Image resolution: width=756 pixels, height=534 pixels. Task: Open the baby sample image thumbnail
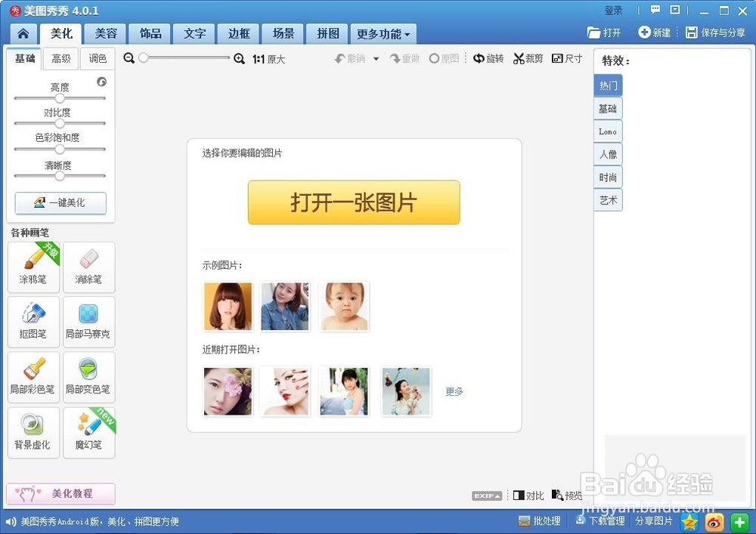pos(344,306)
